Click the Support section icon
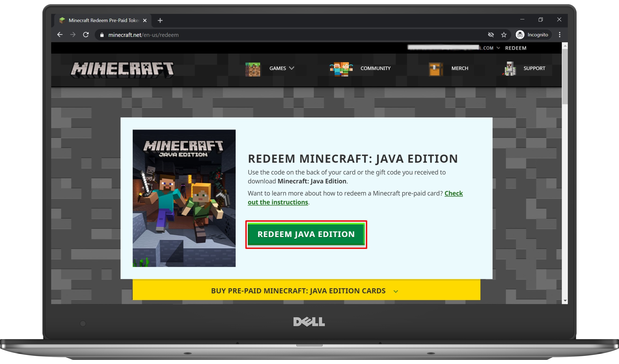Viewport: 619px width, 364px height. (508, 68)
